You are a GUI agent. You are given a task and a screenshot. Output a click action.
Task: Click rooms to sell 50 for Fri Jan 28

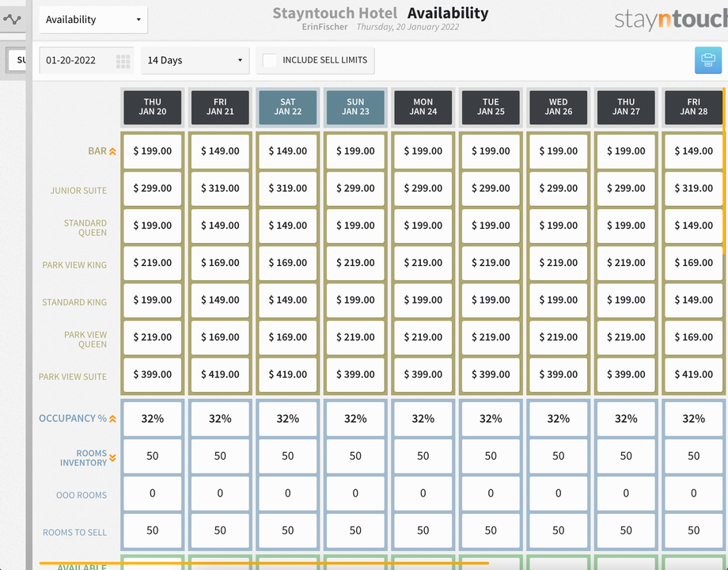click(694, 530)
